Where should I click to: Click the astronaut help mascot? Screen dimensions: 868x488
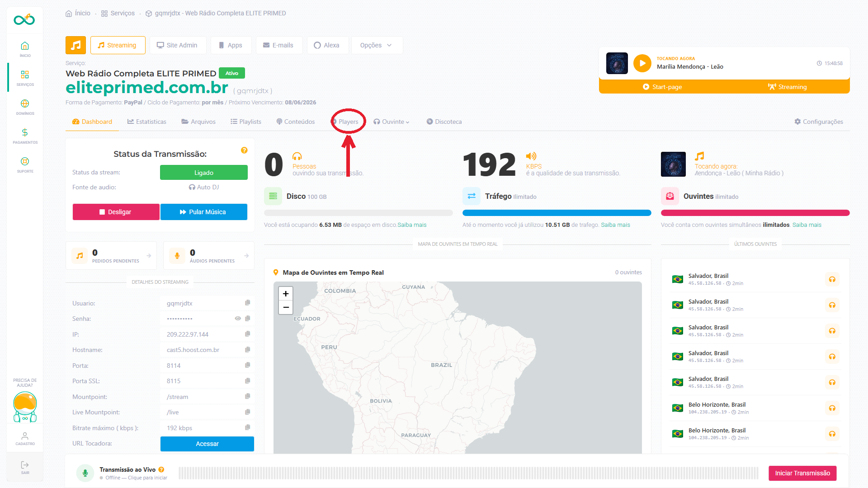[x=25, y=407]
